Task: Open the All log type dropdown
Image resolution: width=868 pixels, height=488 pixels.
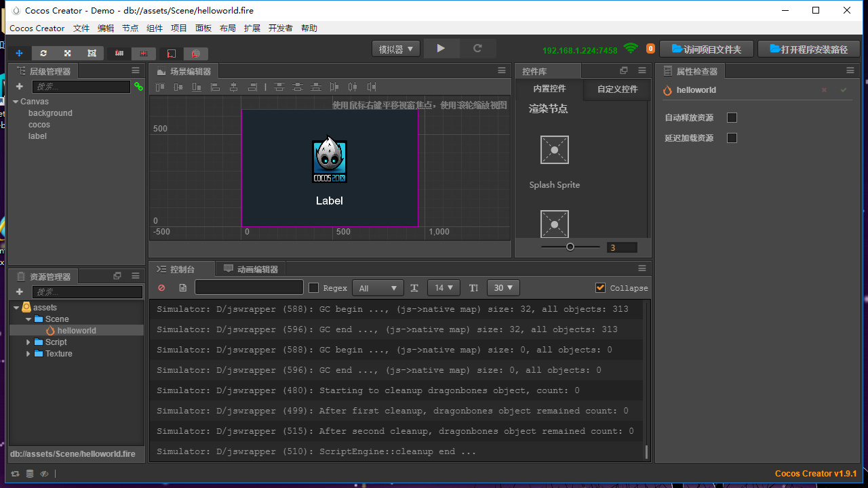Action: pos(378,288)
